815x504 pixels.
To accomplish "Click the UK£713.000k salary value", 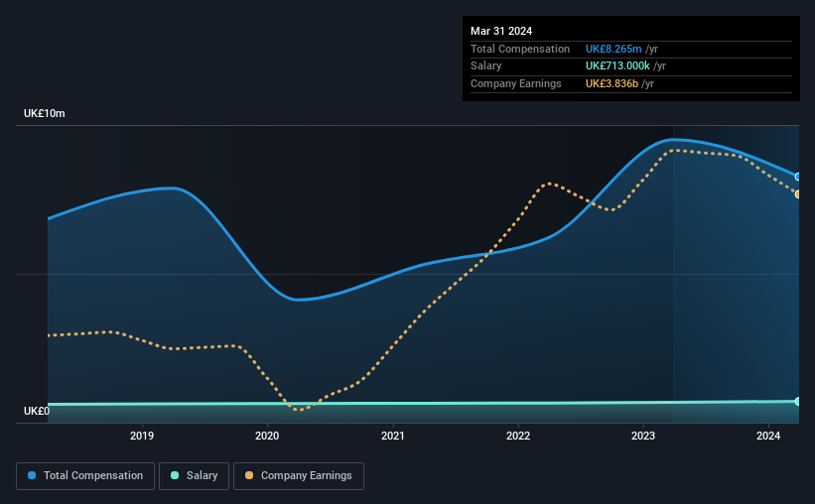I will [617, 66].
